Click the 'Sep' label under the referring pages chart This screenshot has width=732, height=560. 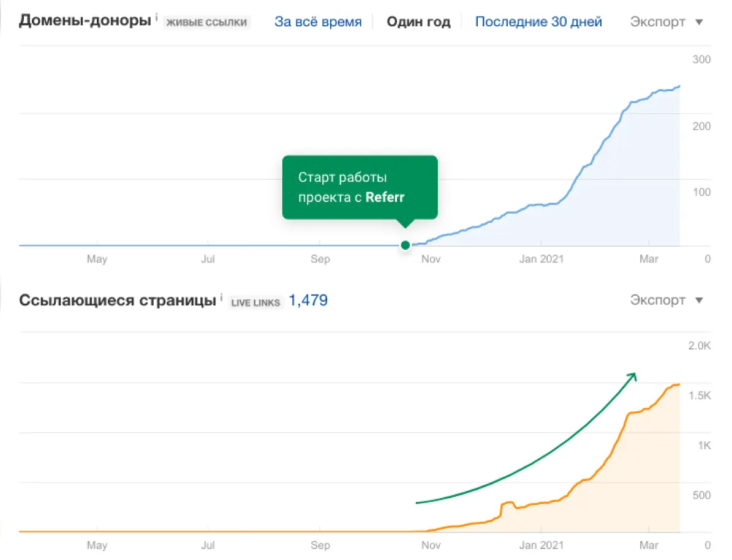(x=320, y=545)
